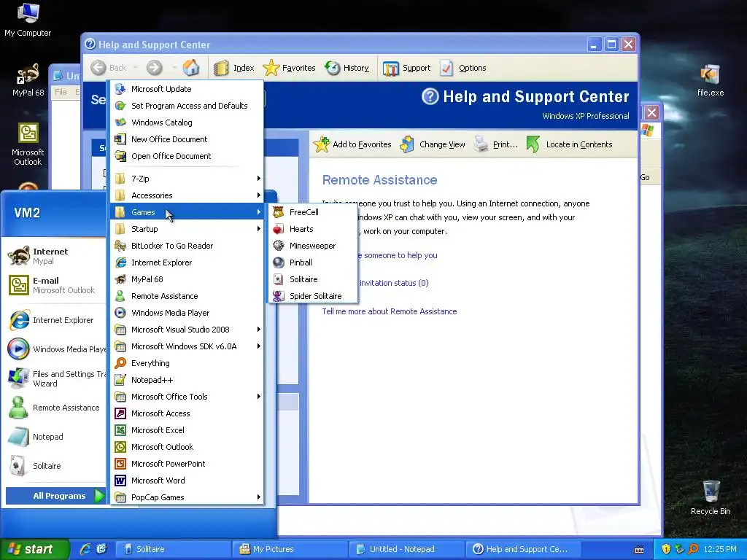The image size is (747, 560).
Task: Open My Computer desktop icon
Action: 28,20
